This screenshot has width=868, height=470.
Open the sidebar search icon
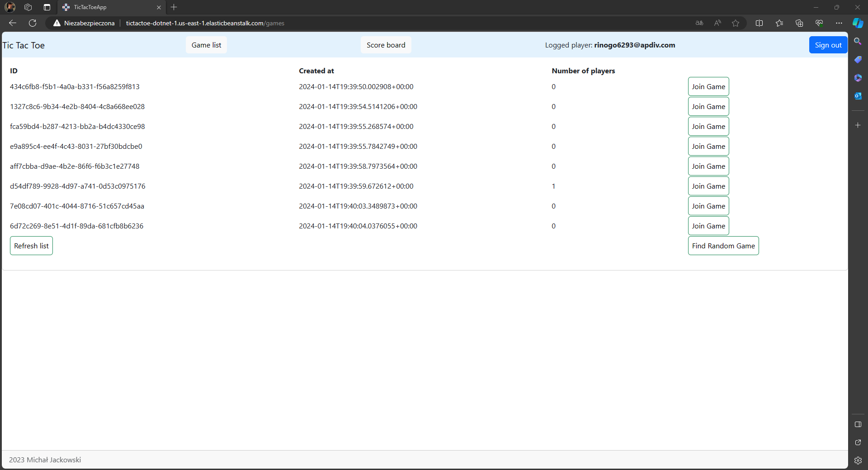[x=858, y=41]
